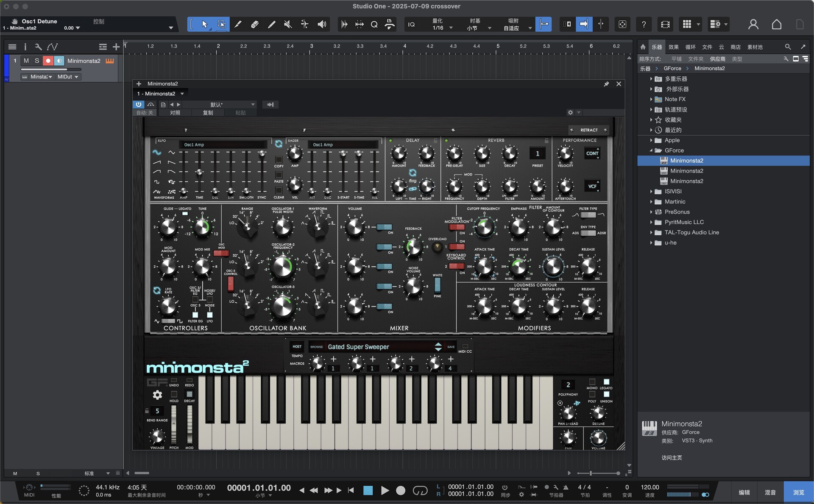This screenshot has height=504, width=814.
Task: Click the 访问主页 link
Action: (671, 458)
